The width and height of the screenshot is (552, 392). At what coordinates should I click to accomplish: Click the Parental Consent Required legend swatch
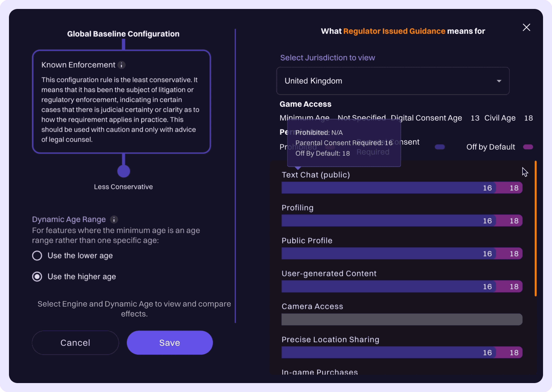(439, 147)
